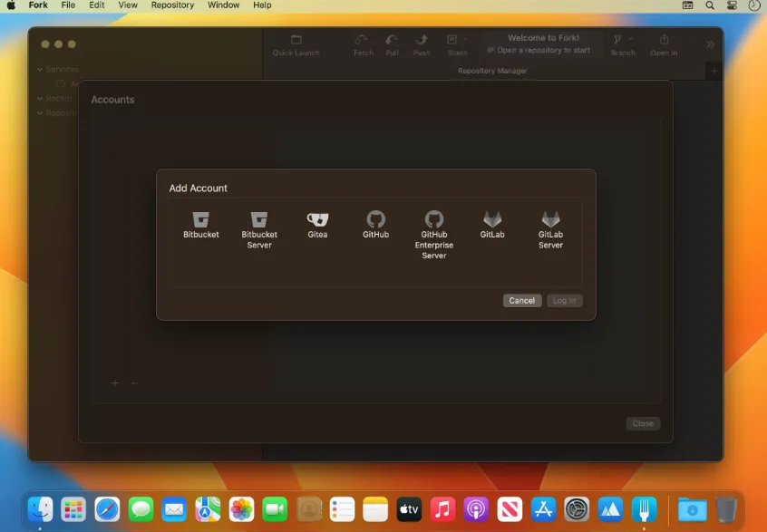Show more toolbar items via double chevron

(710, 44)
